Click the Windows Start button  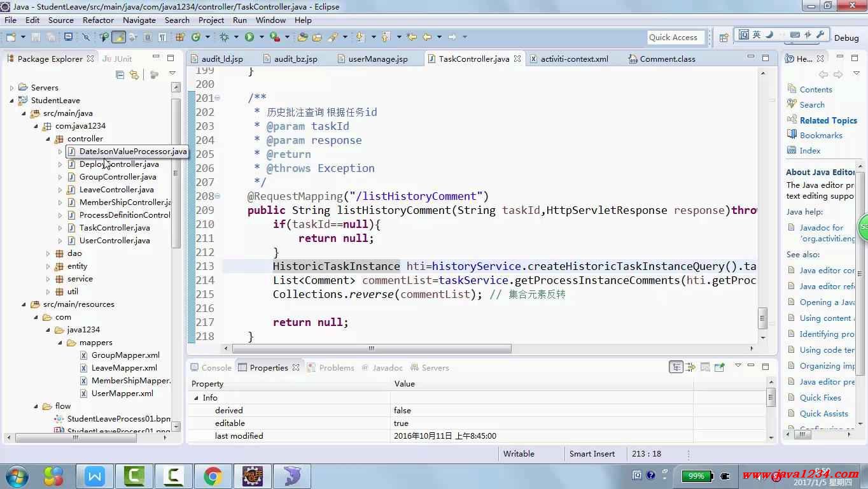pyautogui.click(x=17, y=476)
